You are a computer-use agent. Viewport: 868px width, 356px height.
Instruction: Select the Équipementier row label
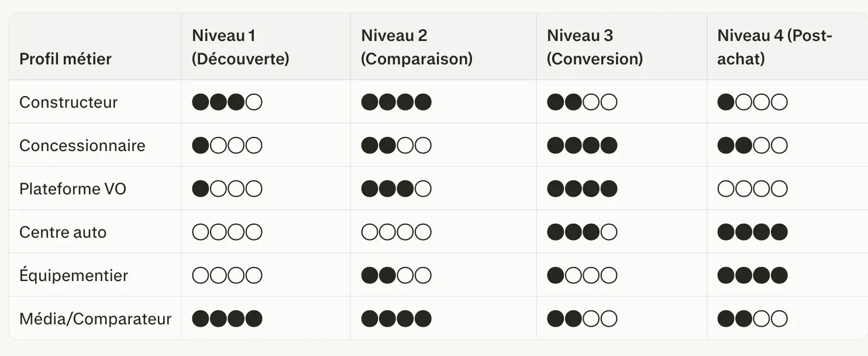[x=74, y=275]
